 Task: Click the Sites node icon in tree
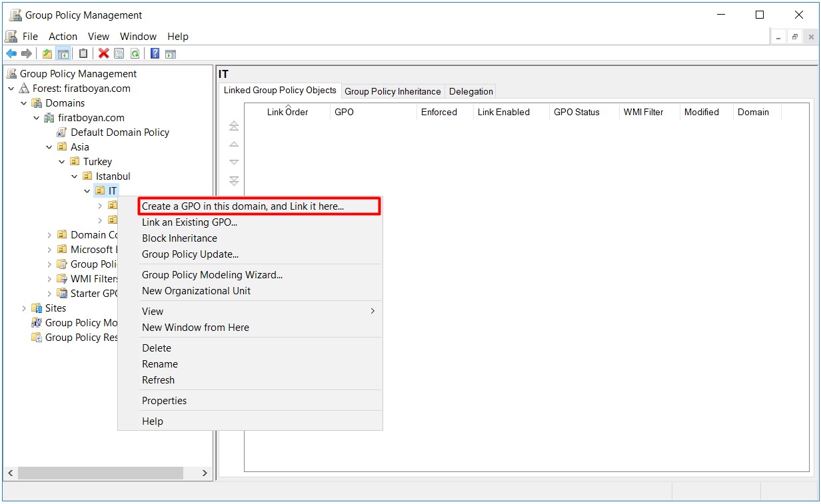point(37,308)
